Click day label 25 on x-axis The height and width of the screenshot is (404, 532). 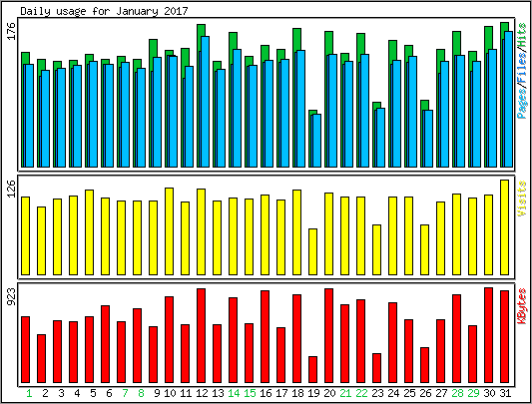pyautogui.click(x=409, y=393)
